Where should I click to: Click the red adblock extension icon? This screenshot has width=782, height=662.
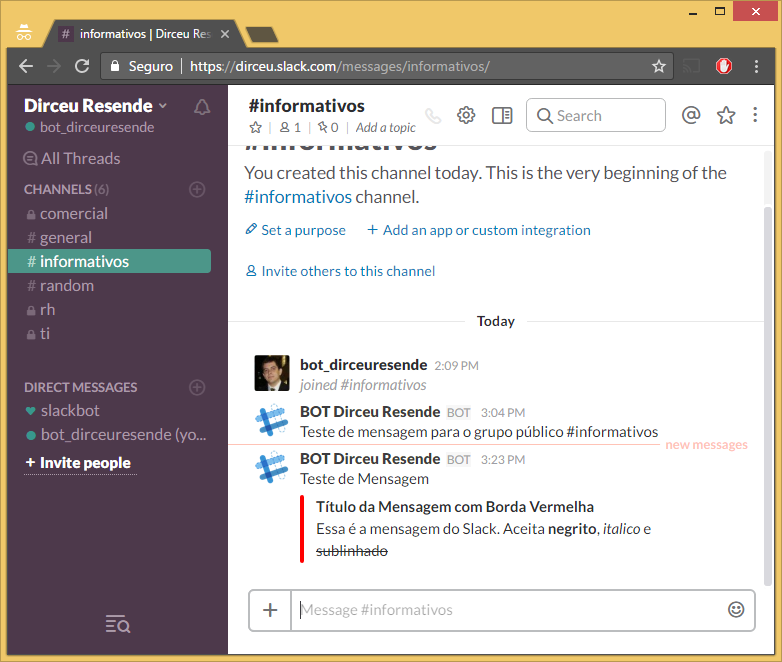pyautogui.click(x=724, y=66)
